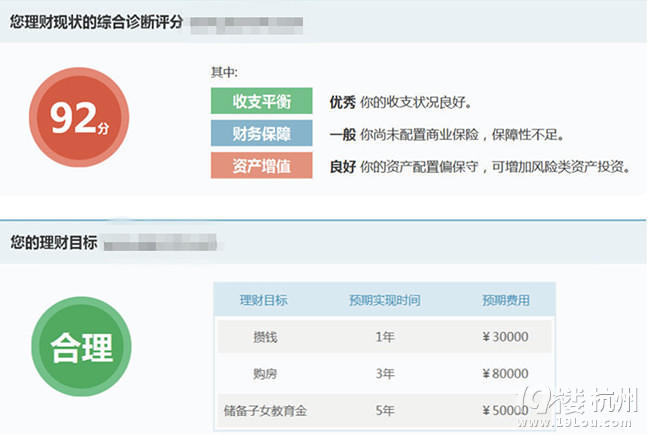Image resolution: width=650 pixels, height=435 pixels.
Task: Click the 您理财现状的综合诊断评分 section heading
Action: tap(96, 21)
